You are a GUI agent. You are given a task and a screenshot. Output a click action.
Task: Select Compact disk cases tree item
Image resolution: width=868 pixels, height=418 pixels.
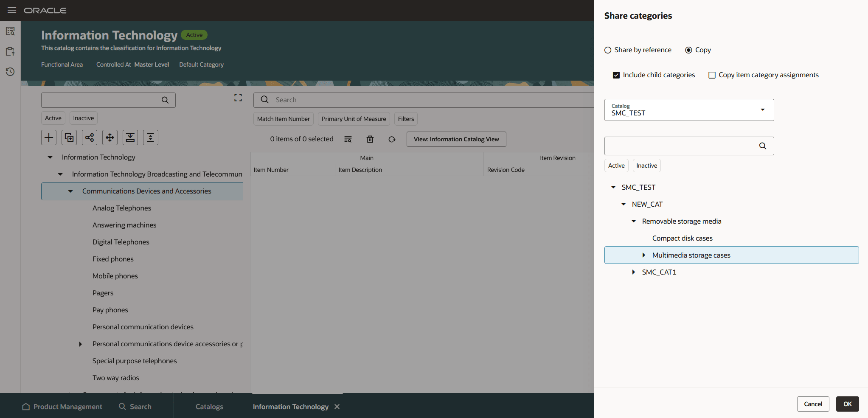pos(683,238)
